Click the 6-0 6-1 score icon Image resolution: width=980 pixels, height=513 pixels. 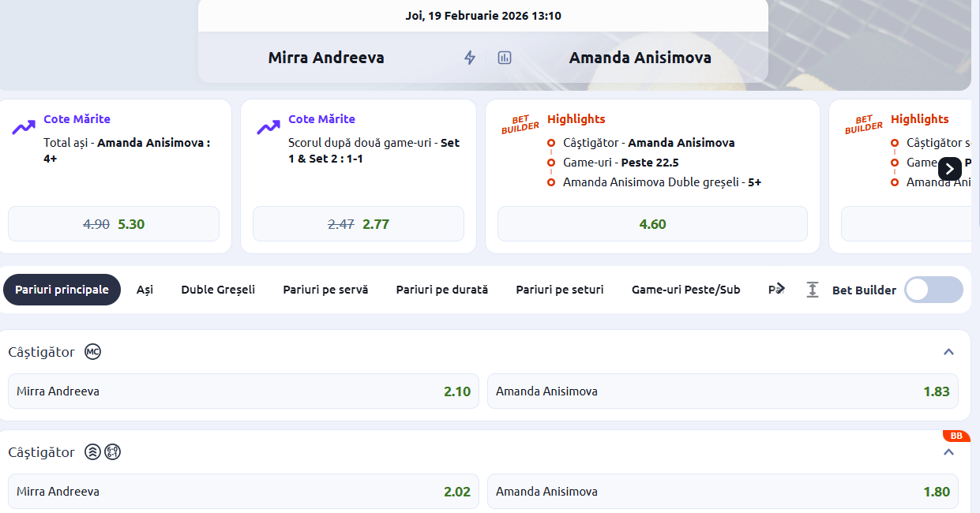112,452
